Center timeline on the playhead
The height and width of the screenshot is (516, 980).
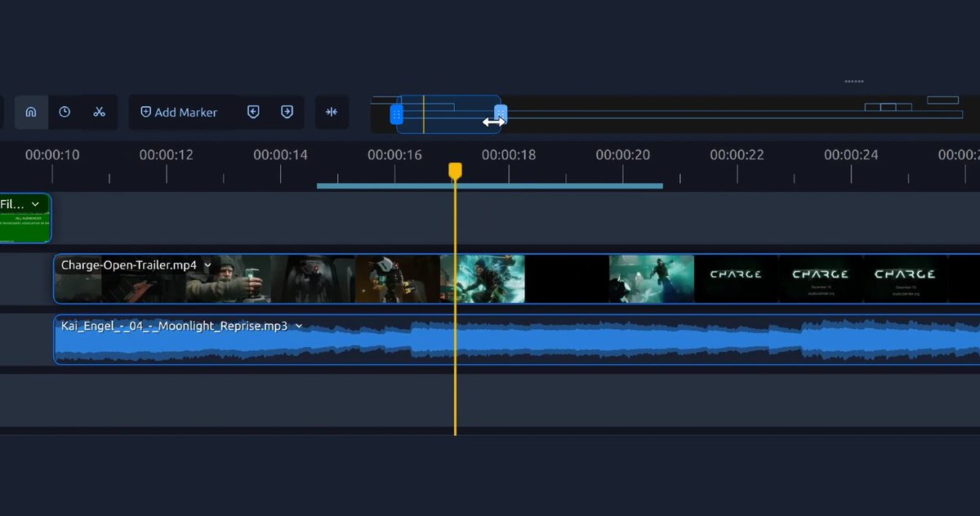click(x=332, y=112)
